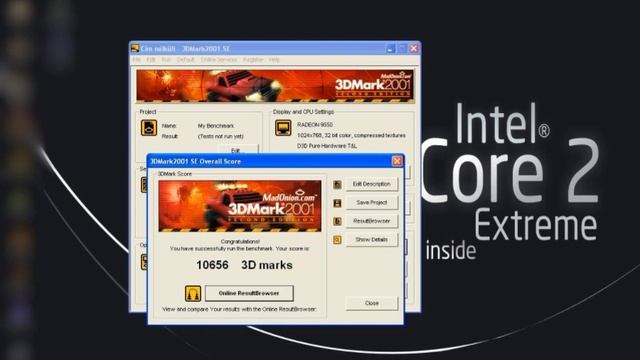Click the Show Details icon

(x=337, y=240)
